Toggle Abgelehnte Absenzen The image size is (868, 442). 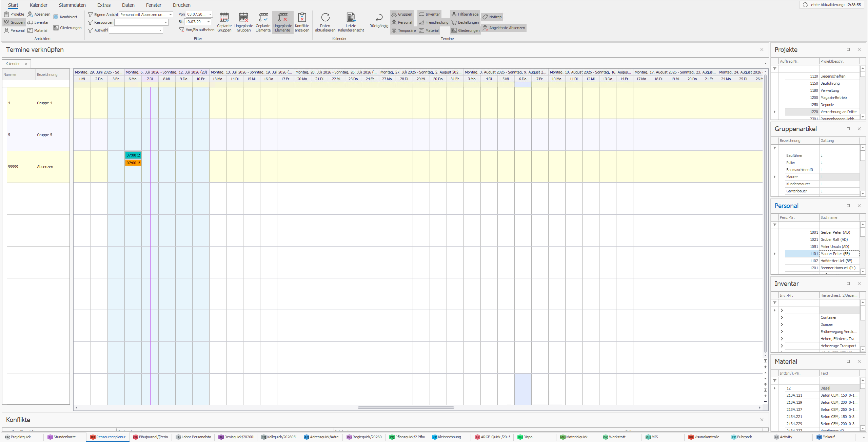[504, 28]
